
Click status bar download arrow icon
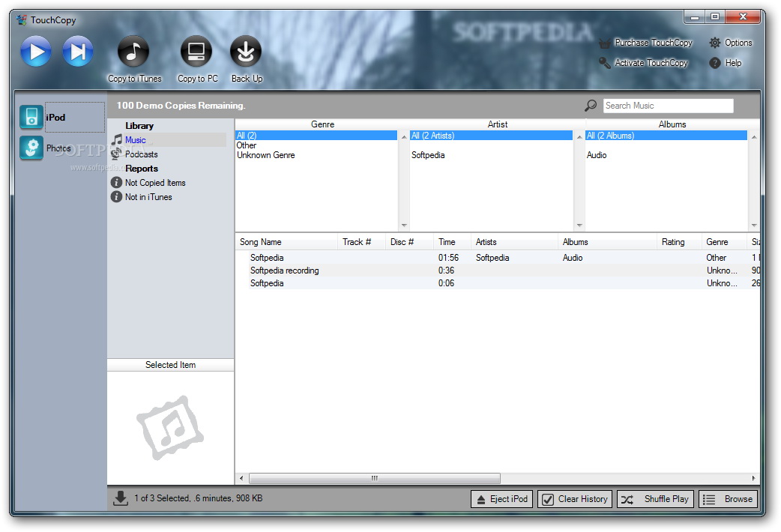click(120, 498)
